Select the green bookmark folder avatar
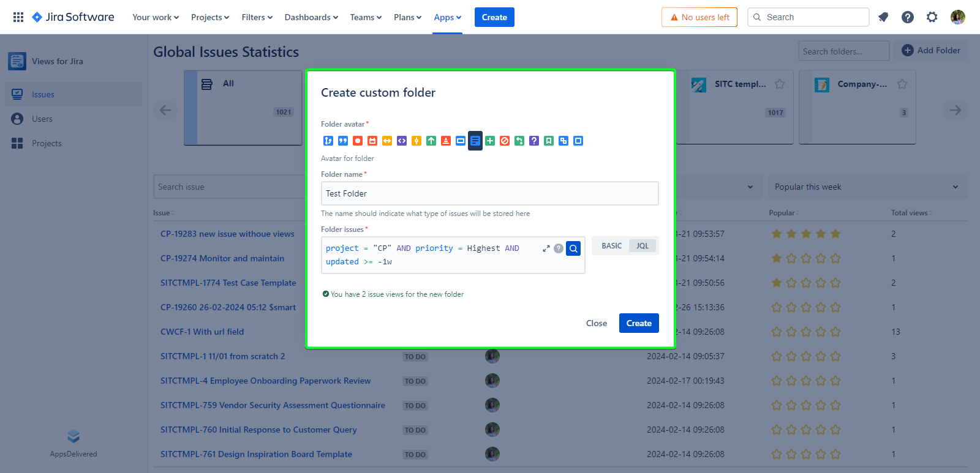This screenshot has width=980, height=473. tap(549, 141)
